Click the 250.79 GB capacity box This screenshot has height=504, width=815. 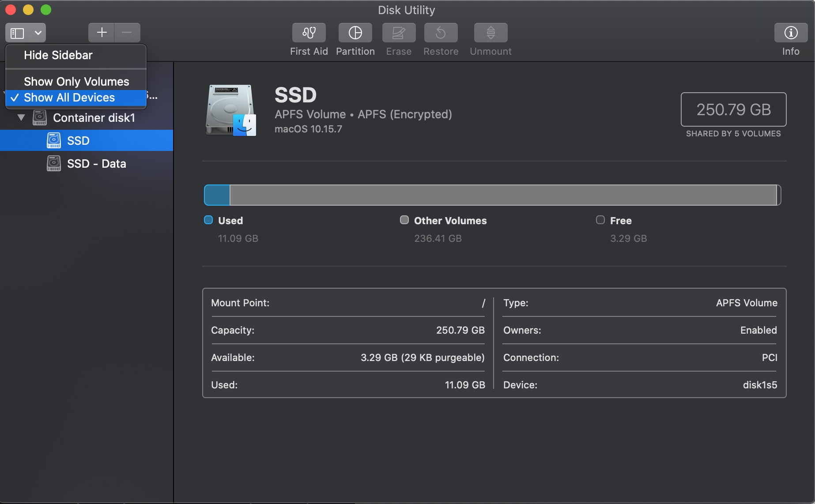(733, 109)
